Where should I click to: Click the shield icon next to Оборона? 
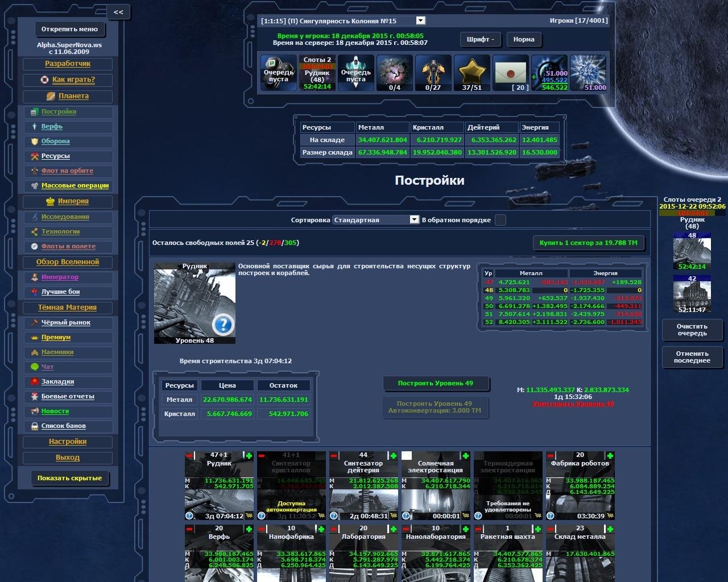(35, 142)
